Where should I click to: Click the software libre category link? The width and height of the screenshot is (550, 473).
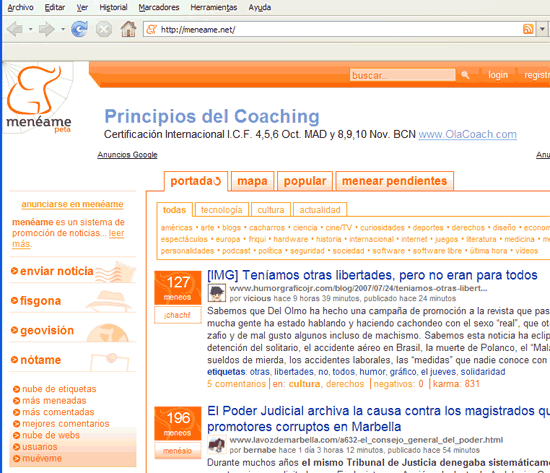tap(437, 251)
